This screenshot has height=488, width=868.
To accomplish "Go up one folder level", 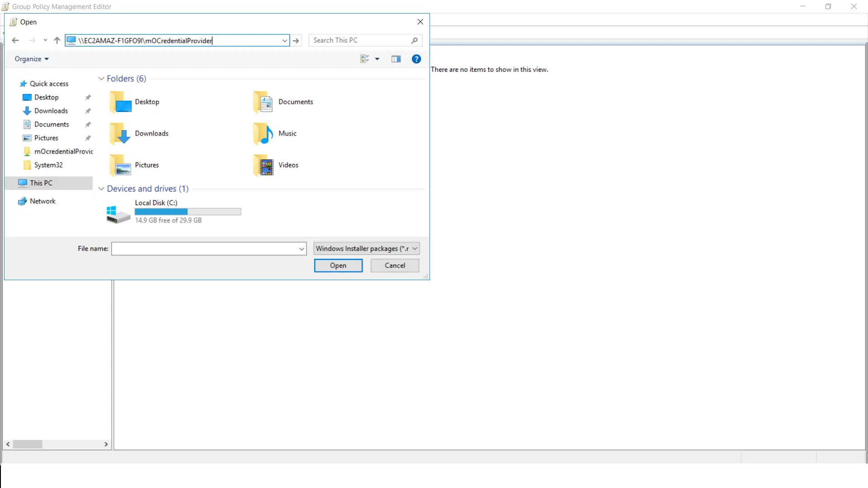I will (x=57, y=41).
